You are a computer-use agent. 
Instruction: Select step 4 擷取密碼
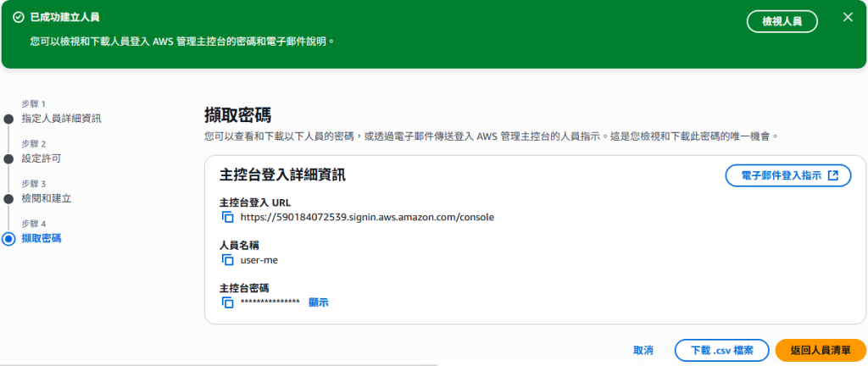[42, 239]
